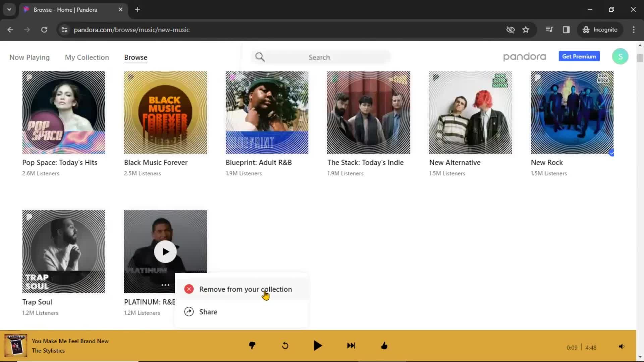This screenshot has width=644, height=362.
Task: Click the thumbs down icon in player bar
Action: 252,346
